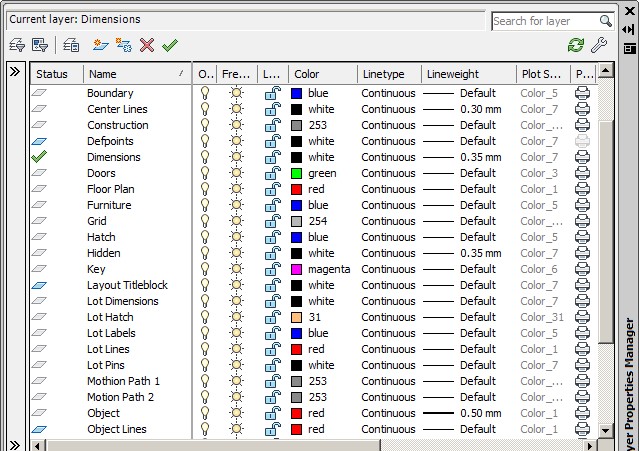This screenshot has height=451, width=639.
Task: Toggle freeze sun icon for Furniture layer
Action: pyautogui.click(x=236, y=205)
